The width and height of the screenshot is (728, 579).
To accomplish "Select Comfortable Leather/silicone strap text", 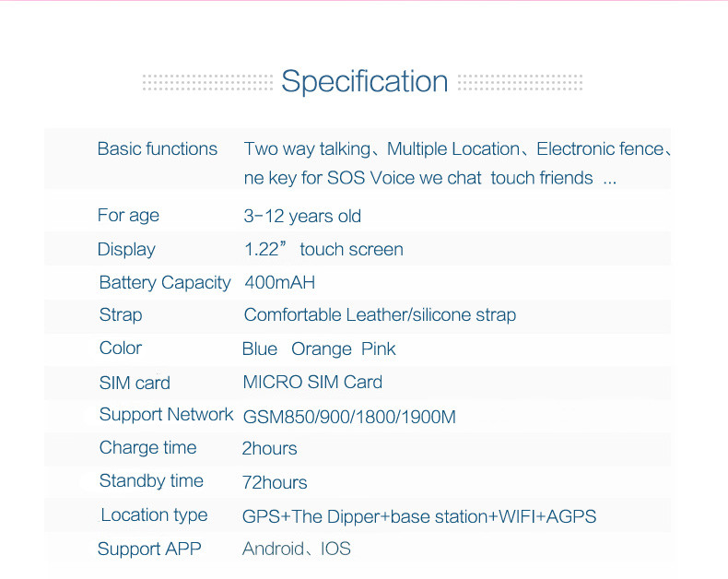I will [380, 315].
